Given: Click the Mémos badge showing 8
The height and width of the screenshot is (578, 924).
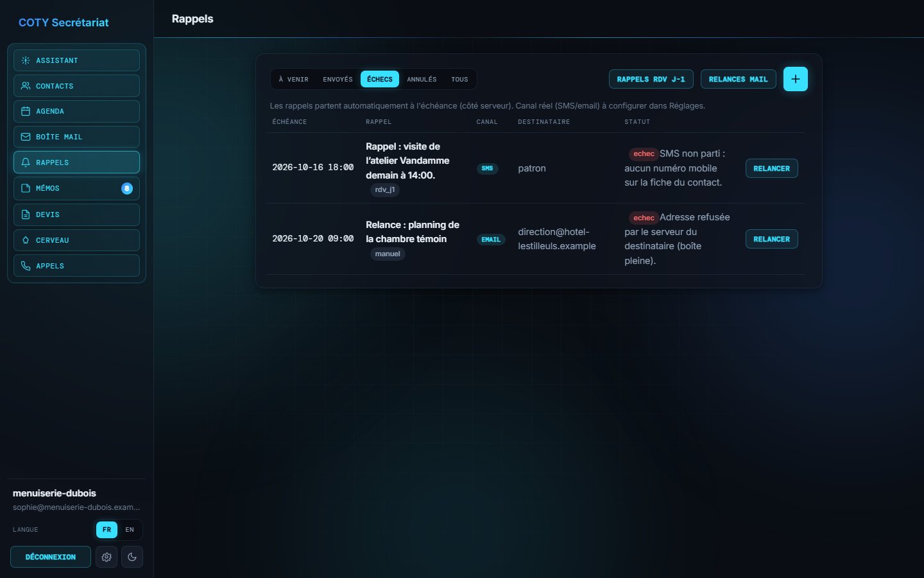Looking at the screenshot, I should click(127, 188).
